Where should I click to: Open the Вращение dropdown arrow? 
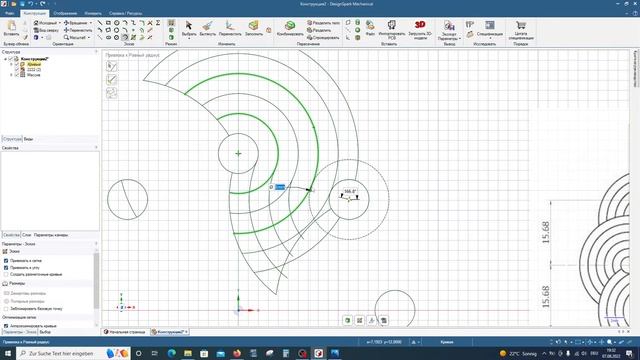coord(91,23)
